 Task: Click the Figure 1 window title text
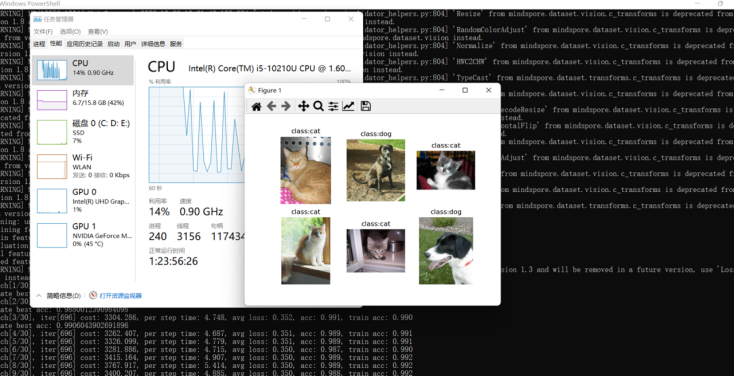coord(269,90)
